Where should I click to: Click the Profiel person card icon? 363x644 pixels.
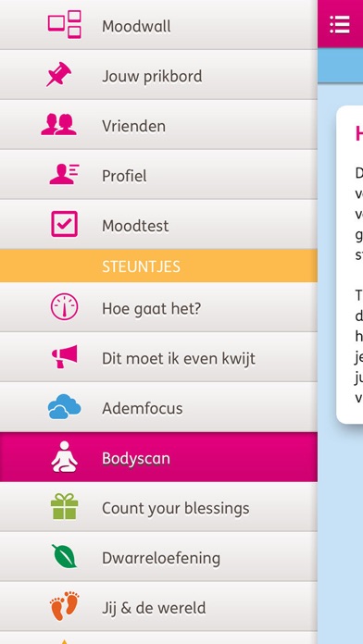point(64,174)
